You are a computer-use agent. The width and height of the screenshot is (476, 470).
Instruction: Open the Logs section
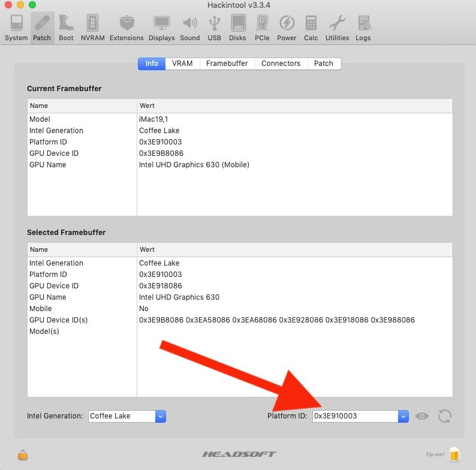tap(363, 28)
